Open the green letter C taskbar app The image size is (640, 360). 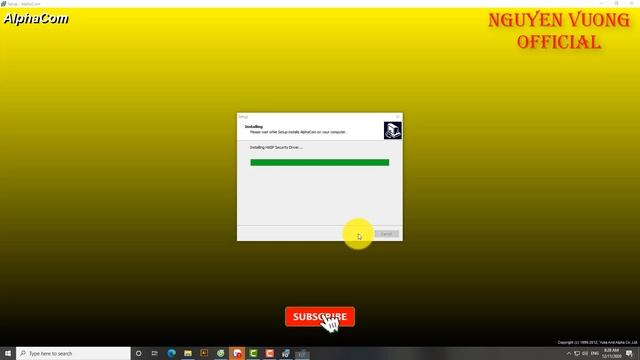(253, 353)
